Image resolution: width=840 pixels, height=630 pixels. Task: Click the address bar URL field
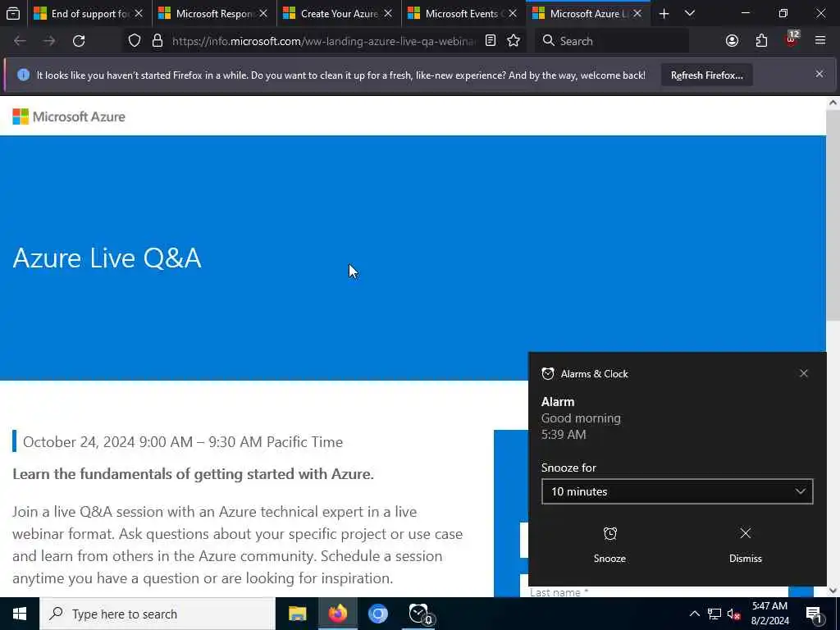pyautogui.click(x=324, y=41)
